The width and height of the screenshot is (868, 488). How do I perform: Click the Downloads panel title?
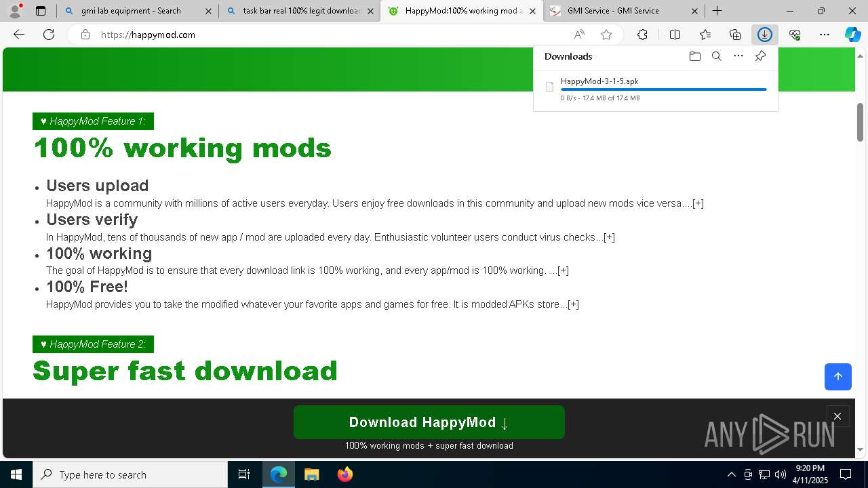pyautogui.click(x=568, y=56)
